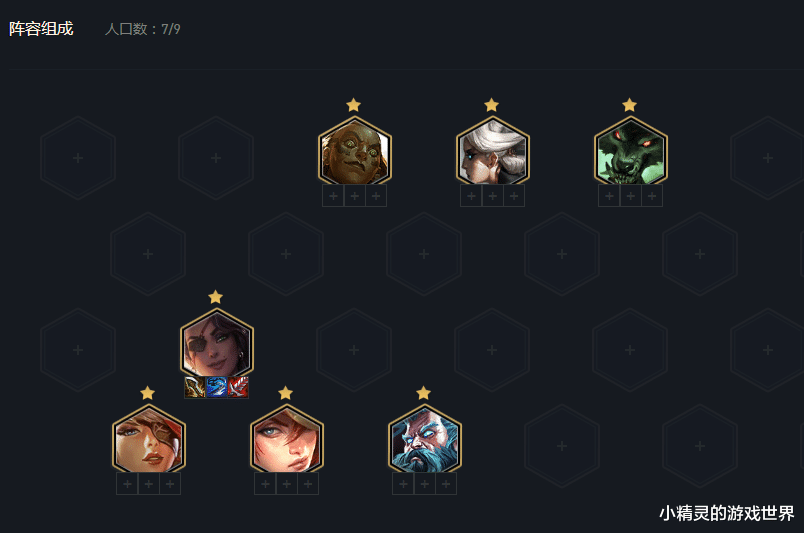Select the red-haired champion beside Miss Fortune

(287, 439)
